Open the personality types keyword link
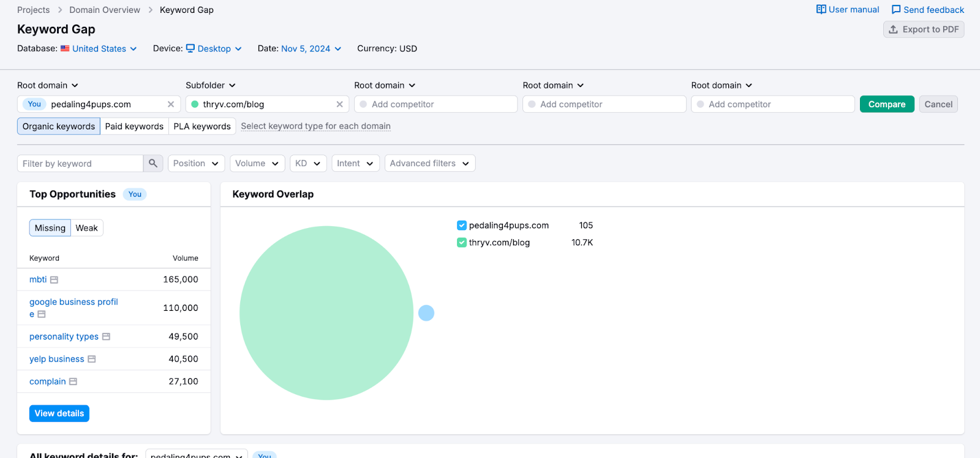 pos(64,337)
